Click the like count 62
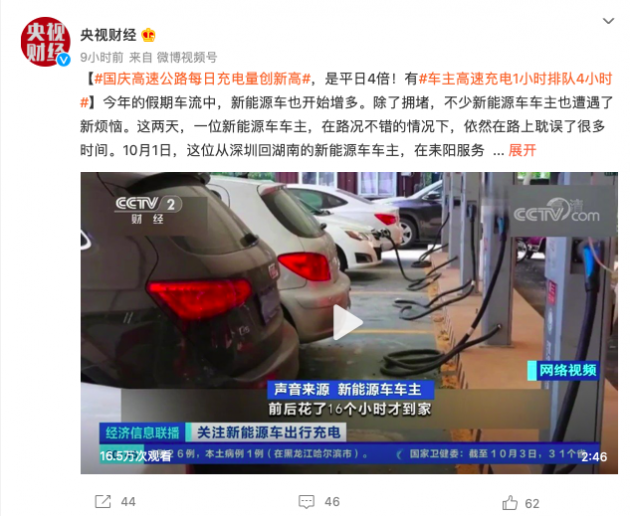Image resolution: width=630 pixels, height=516 pixels. pyautogui.click(x=532, y=503)
